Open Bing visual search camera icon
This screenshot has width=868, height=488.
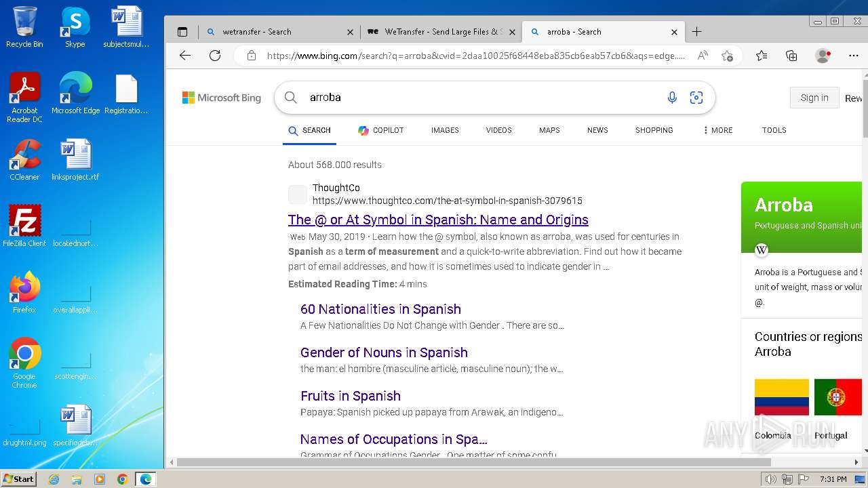pyautogui.click(x=696, y=98)
